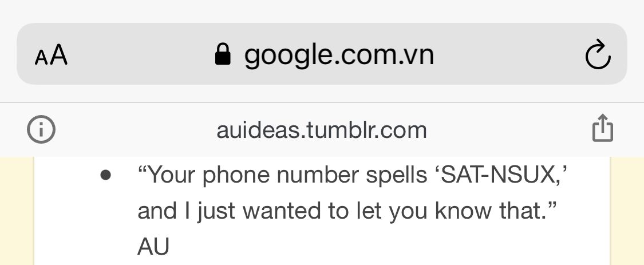Click the larger A in the AA button

pos(59,55)
